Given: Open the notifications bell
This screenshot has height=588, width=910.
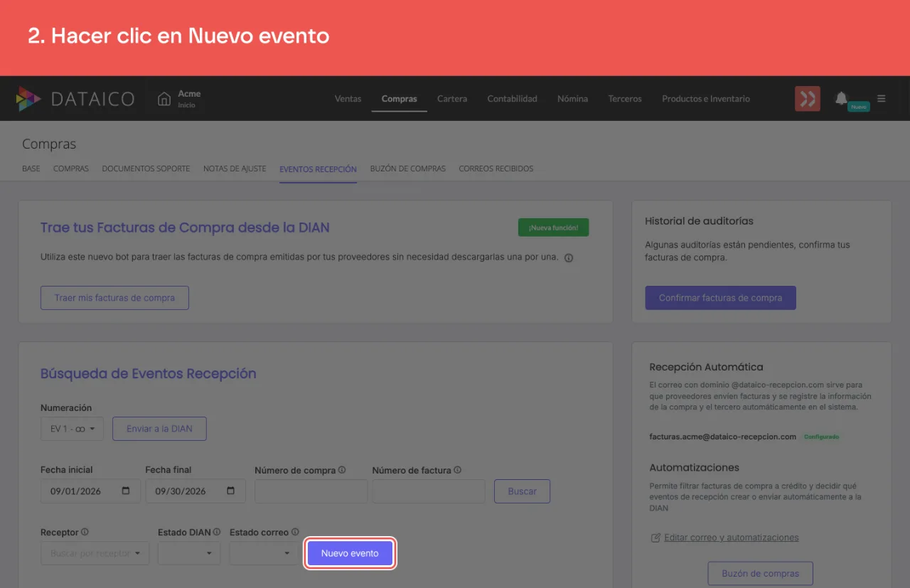Looking at the screenshot, I should tap(841, 98).
